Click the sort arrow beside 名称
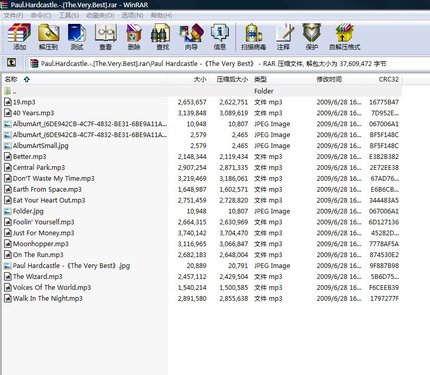The height and width of the screenshot is (375, 430). [x=27, y=79]
